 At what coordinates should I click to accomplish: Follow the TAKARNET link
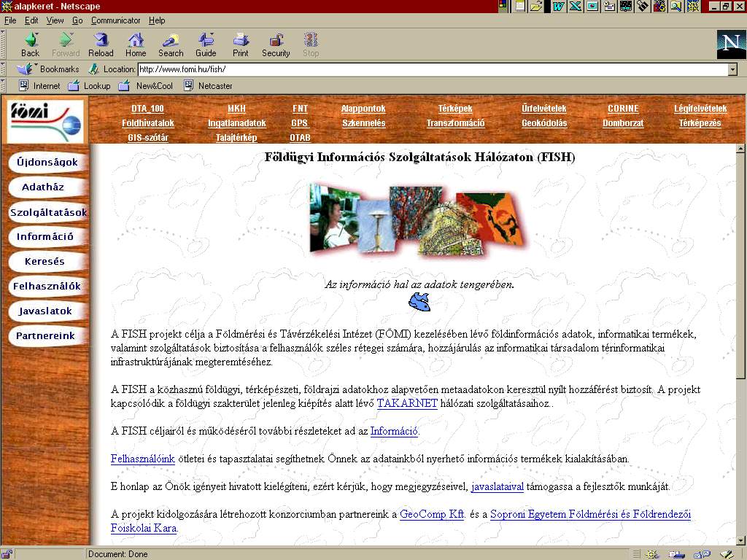tap(407, 403)
